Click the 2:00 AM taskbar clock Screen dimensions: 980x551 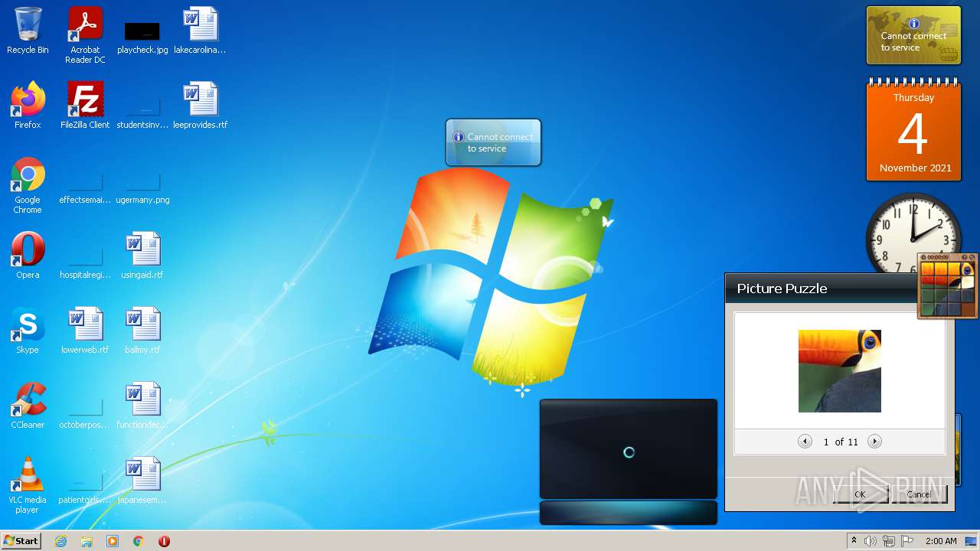coord(941,541)
